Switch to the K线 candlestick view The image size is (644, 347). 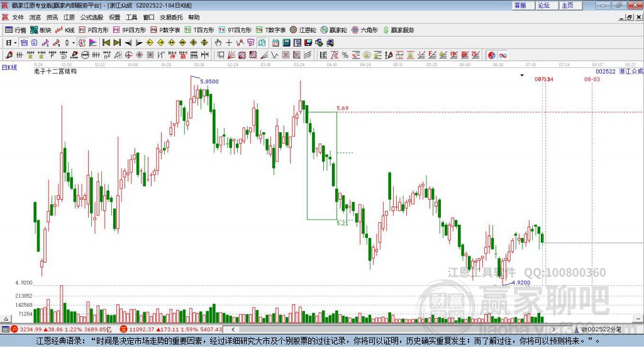coord(65,30)
